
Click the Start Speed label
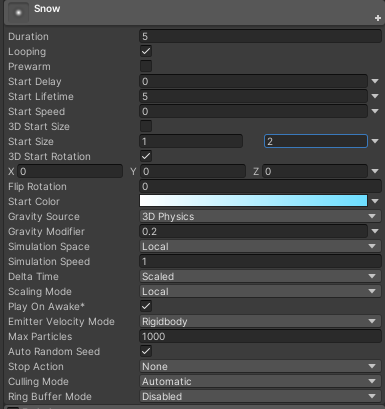pos(36,111)
